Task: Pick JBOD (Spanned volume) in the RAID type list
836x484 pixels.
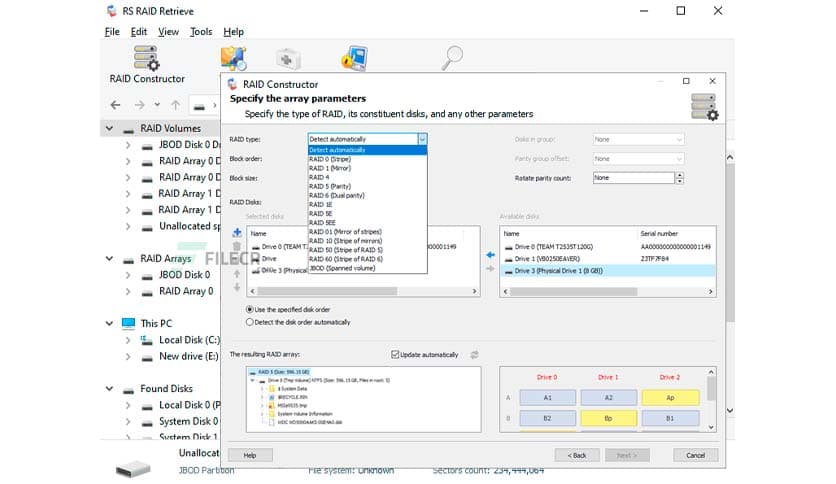Action: [345, 268]
